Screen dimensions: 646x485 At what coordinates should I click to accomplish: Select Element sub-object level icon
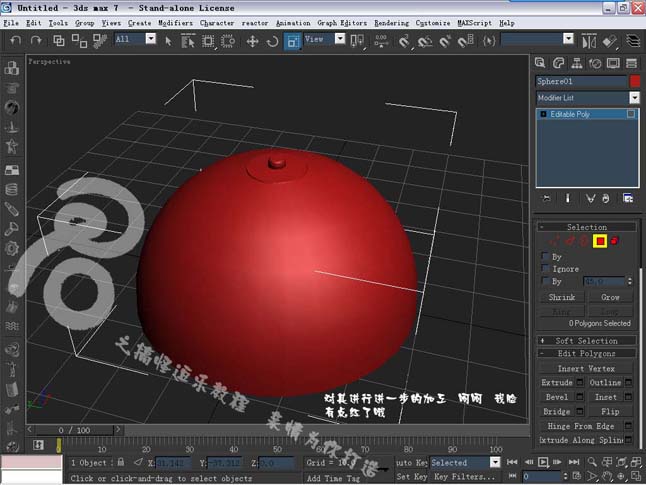(614, 241)
